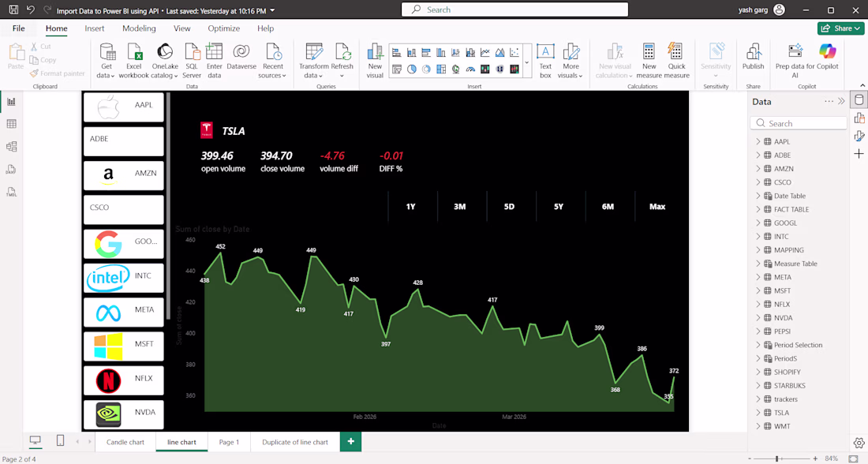Open the File menu

(19, 28)
